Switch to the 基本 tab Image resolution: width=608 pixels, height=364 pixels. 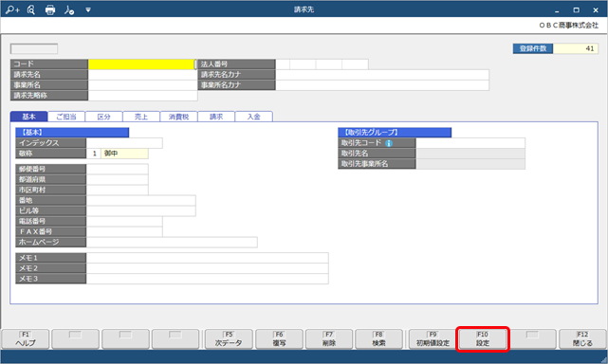[28, 117]
